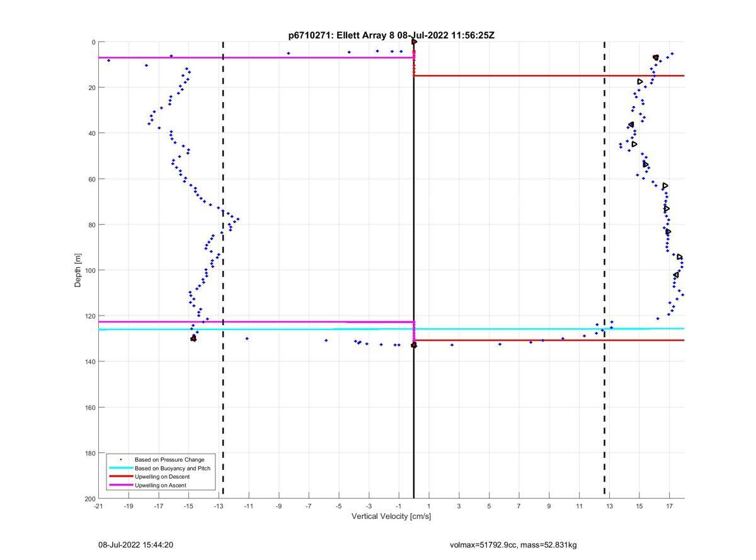
Task: Click x-axis tick label '-7'
Action: (x=309, y=506)
